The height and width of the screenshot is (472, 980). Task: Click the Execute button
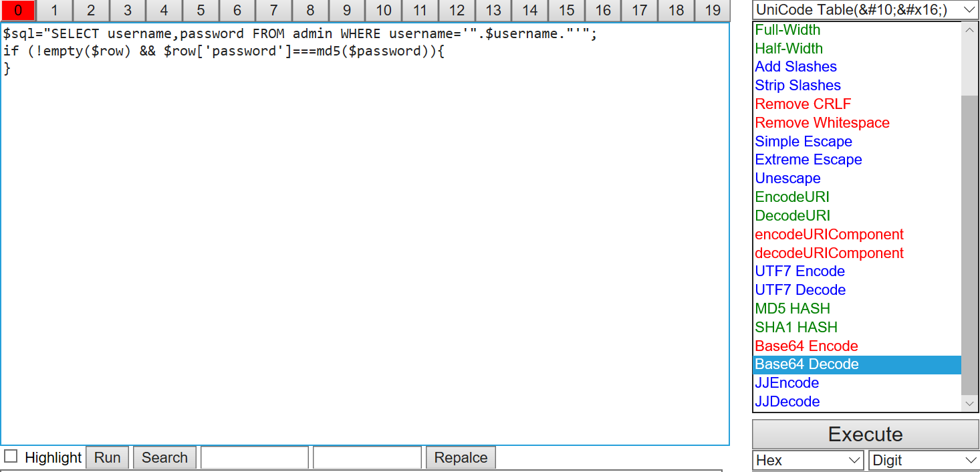[x=865, y=435]
